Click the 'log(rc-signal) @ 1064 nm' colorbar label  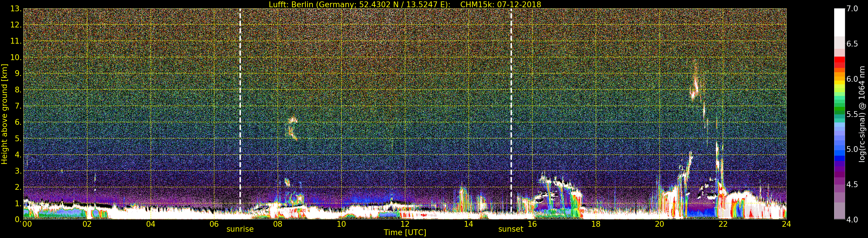point(861,114)
